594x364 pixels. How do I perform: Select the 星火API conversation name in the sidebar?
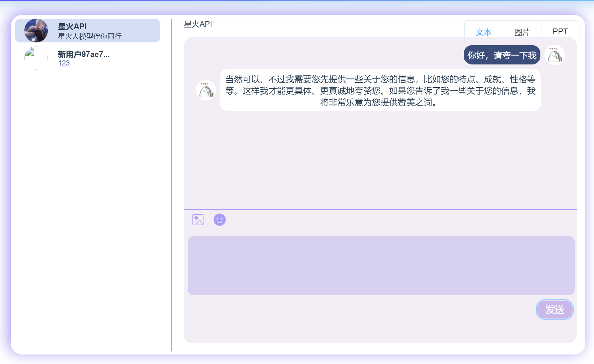click(72, 26)
